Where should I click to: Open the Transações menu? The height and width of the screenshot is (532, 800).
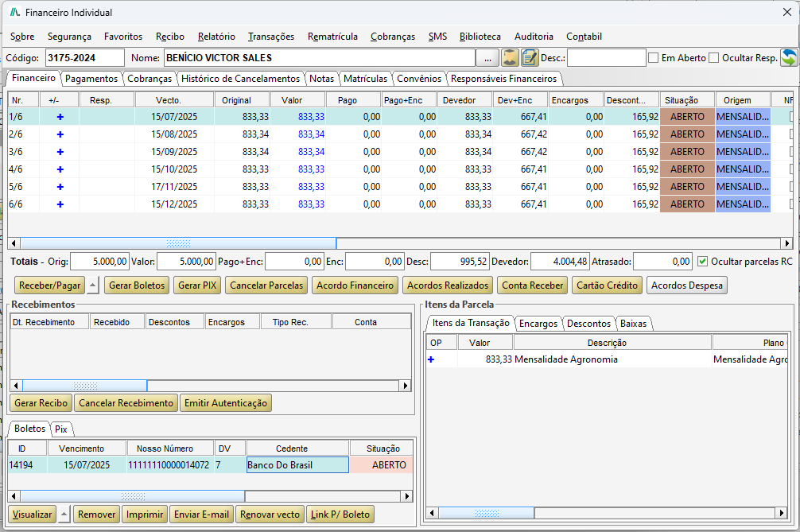[271, 37]
